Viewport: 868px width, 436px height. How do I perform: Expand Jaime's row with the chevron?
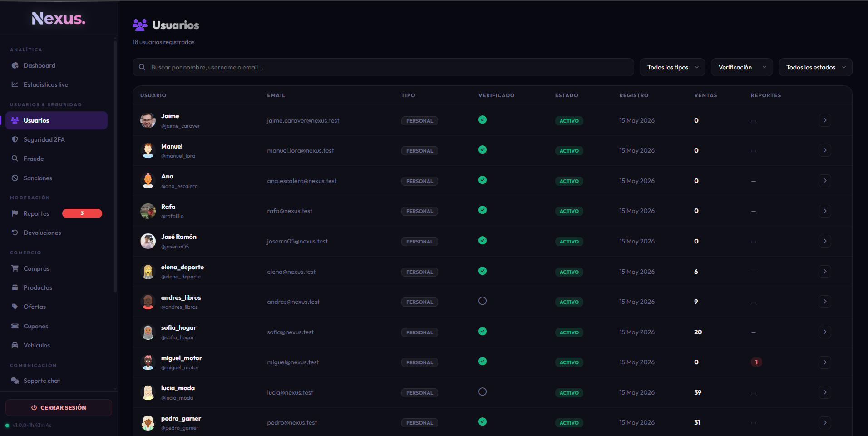coord(825,120)
